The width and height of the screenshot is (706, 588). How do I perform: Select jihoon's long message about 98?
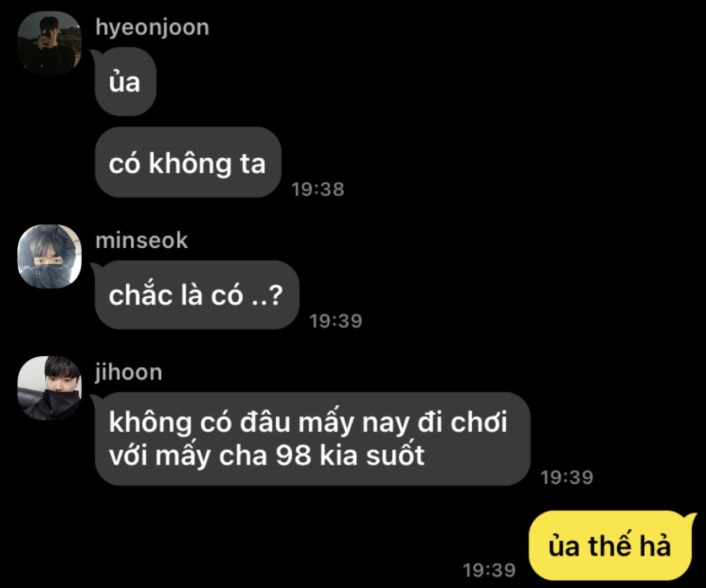pyautogui.click(x=312, y=439)
